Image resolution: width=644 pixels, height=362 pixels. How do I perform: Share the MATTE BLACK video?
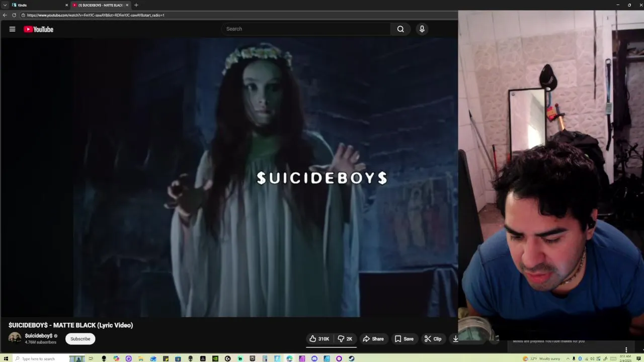coord(373,339)
